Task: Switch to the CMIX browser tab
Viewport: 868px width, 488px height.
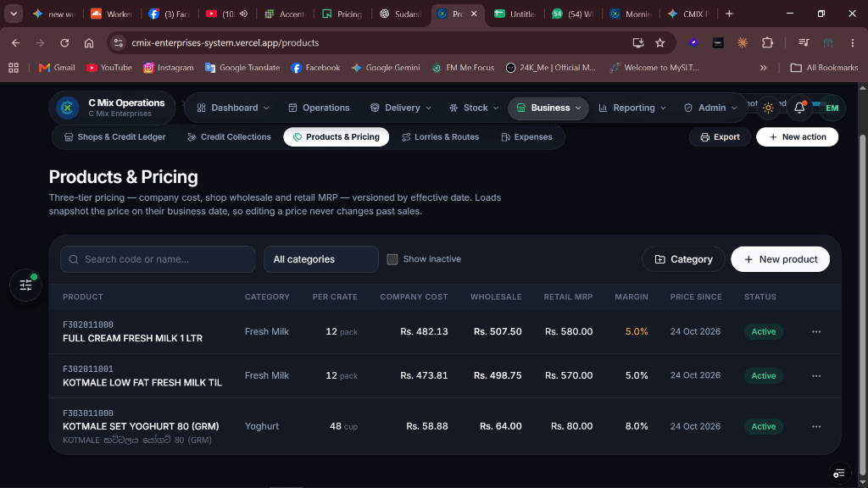Action: (x=688, y=14)
